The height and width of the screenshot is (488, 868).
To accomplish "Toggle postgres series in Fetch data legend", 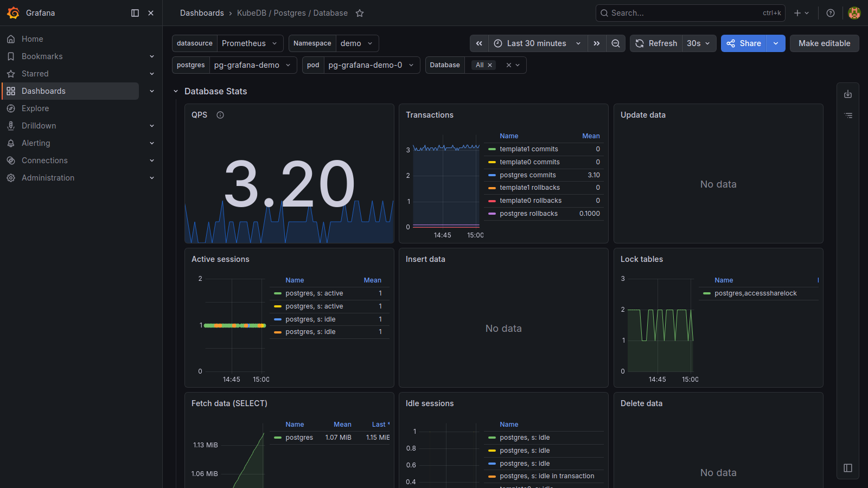I will click(x=299, y=438).
